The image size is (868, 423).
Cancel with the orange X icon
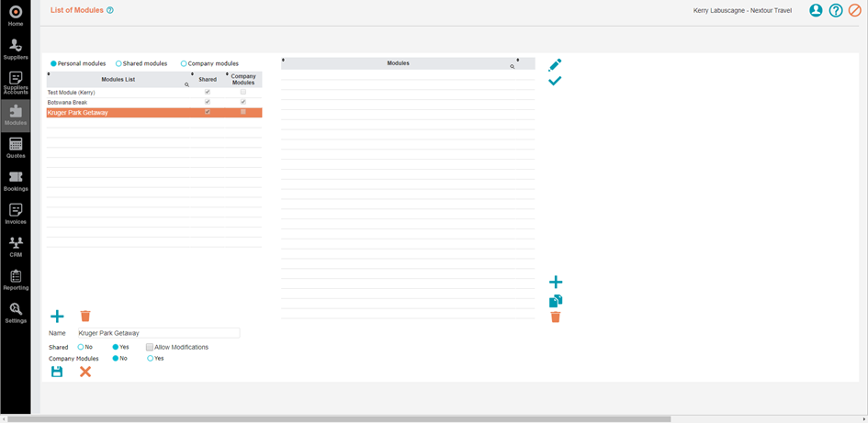click(85, 372)
